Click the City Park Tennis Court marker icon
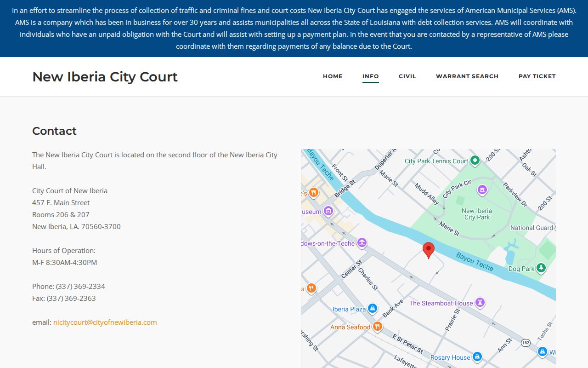The image size is (588, 368). coord(475,161)
